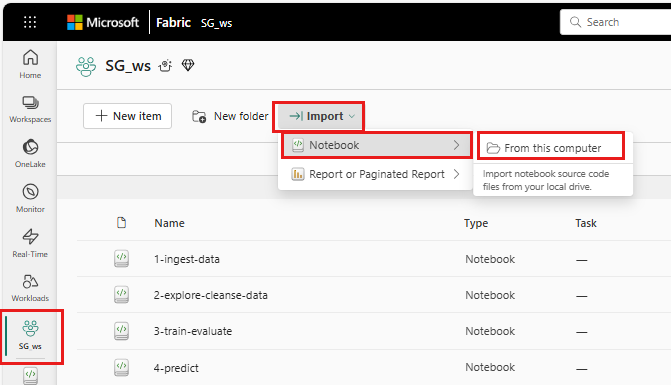Viewport: 671px width, 385px height.
Task: Click the New folder button
Action: pyautogui.click(x=230, y=116)
